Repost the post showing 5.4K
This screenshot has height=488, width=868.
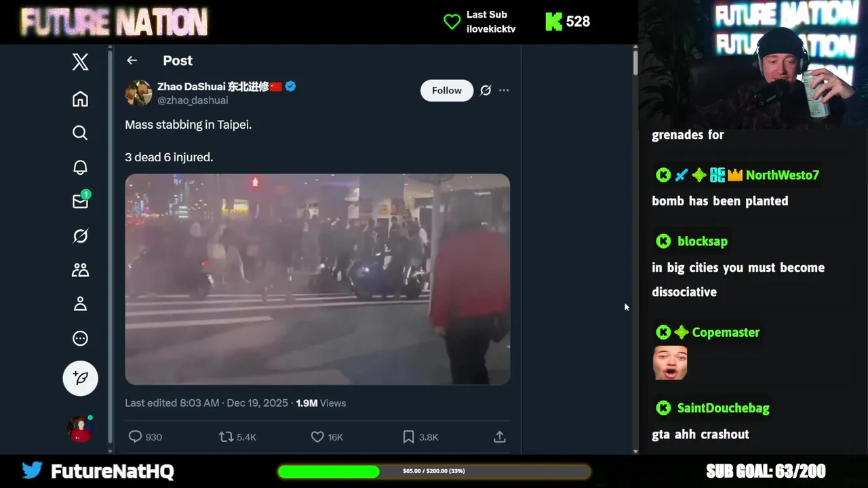237,437
